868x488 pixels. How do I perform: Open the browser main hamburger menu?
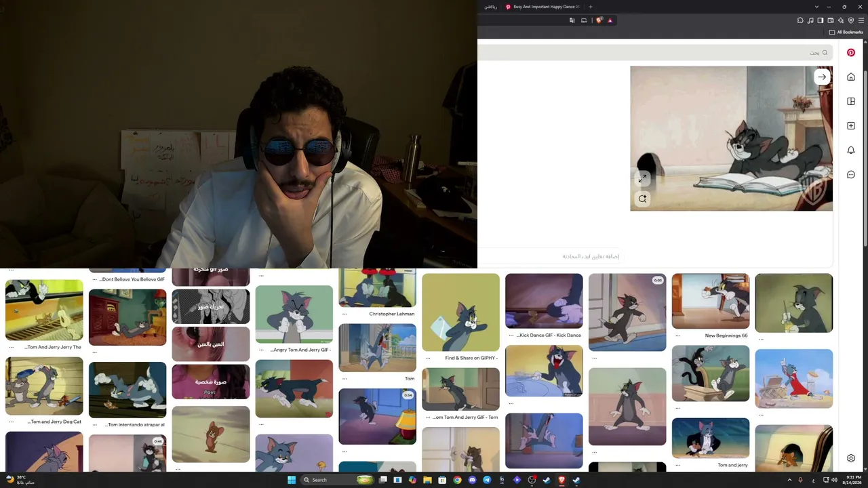pyautogui.click(x=861, y=20)
